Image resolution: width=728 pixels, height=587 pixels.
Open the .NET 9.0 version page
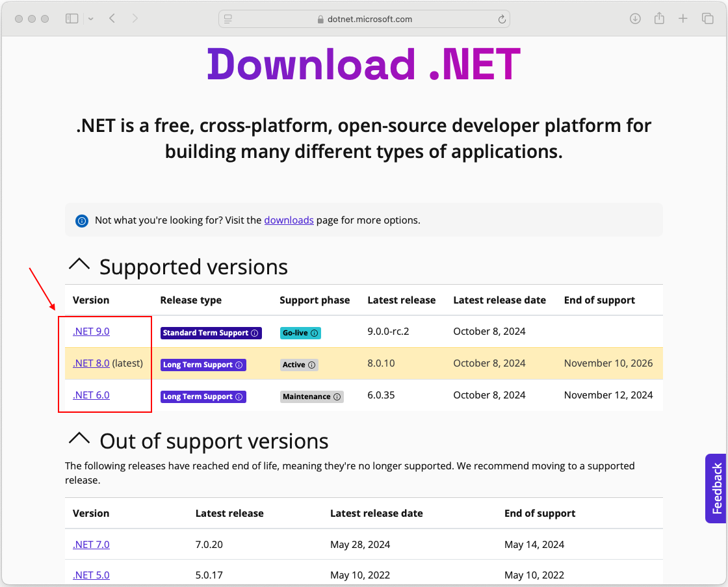pyautogui.click(x=91, y=331)
